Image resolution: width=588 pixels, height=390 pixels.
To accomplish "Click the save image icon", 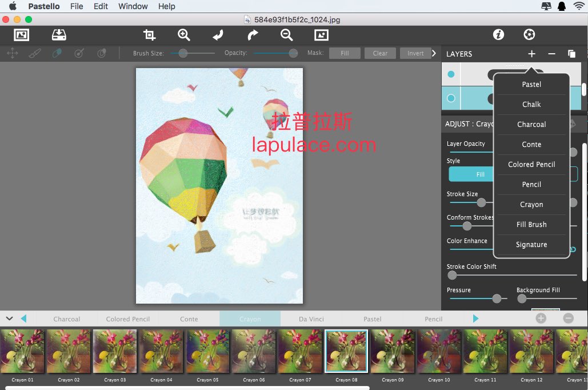I will tap(59, 35).
